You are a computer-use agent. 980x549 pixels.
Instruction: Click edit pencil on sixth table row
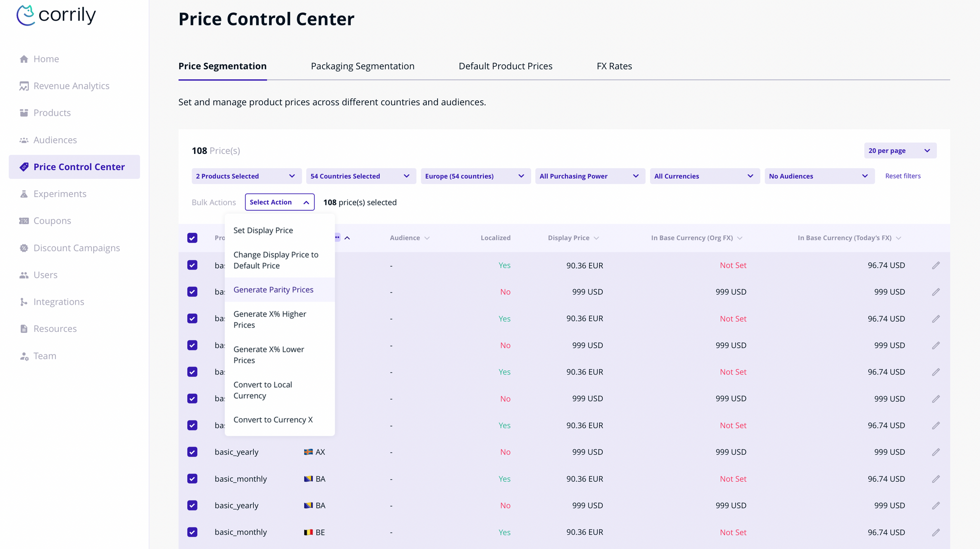click(x=936, y=399)
